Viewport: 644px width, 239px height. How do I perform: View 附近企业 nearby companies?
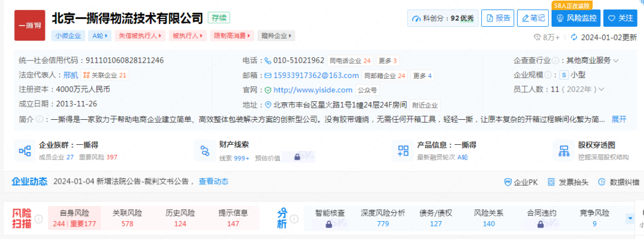pyautogui.click(x=425, y=105)
